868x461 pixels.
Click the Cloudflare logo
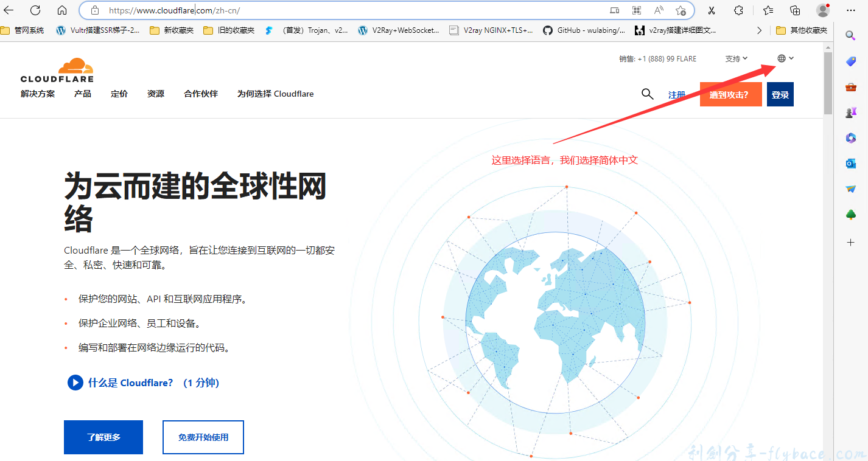click(x=57, y=70)
